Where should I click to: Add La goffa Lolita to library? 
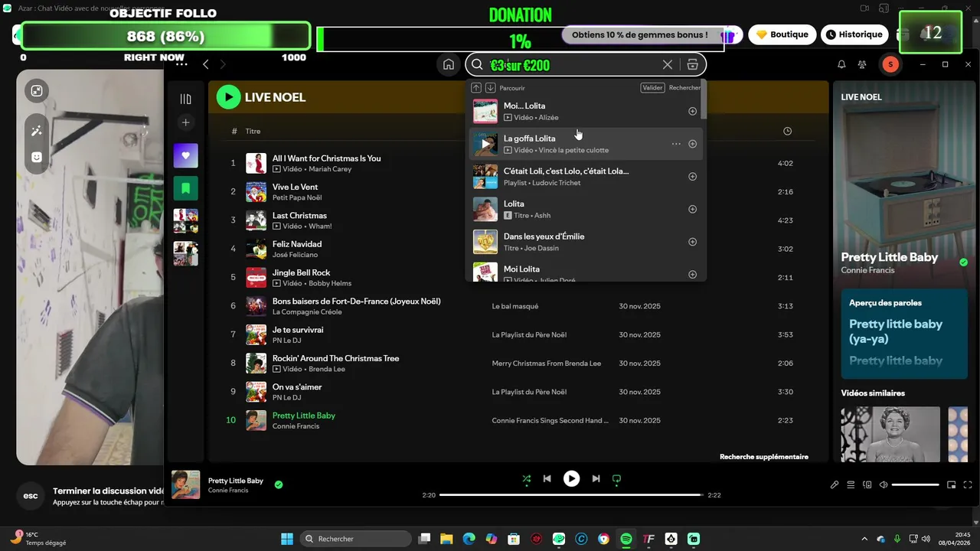pos(692,144)
